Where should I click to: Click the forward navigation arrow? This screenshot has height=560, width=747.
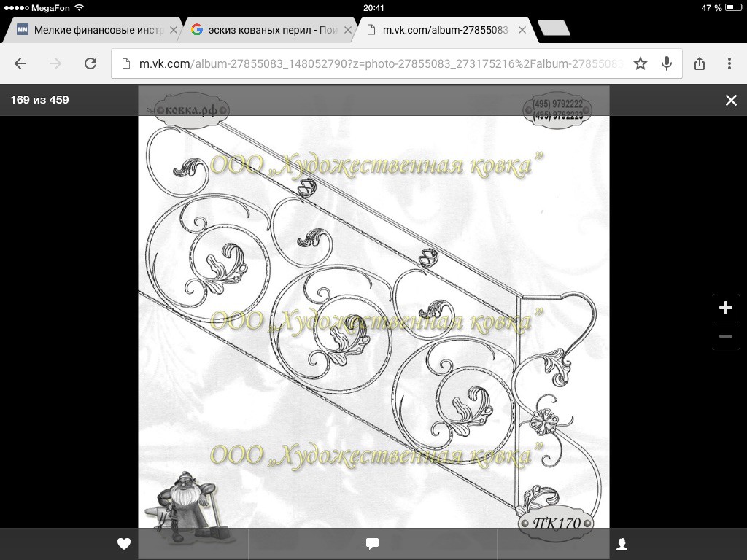[x=55, y=63]
